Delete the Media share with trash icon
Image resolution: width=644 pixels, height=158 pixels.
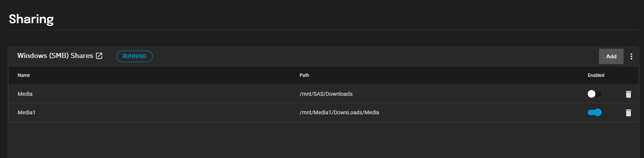click(628, 94)
